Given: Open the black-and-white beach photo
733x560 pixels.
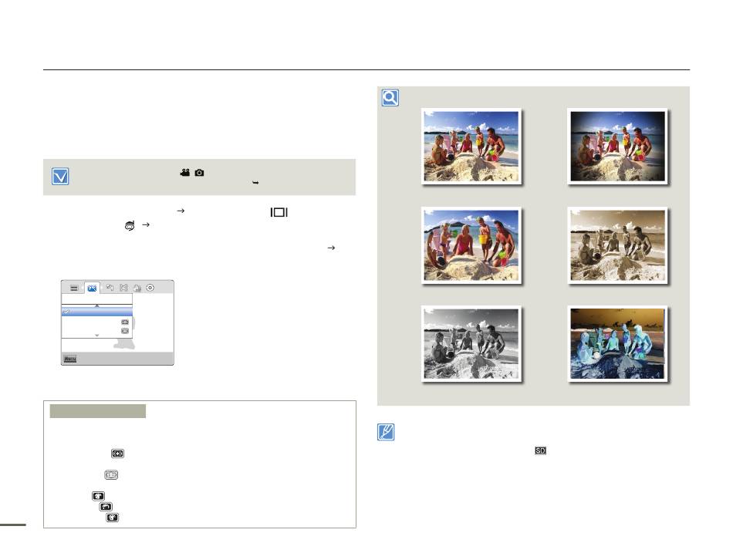Looking at the screenshot, I should [x=471, y=344].
